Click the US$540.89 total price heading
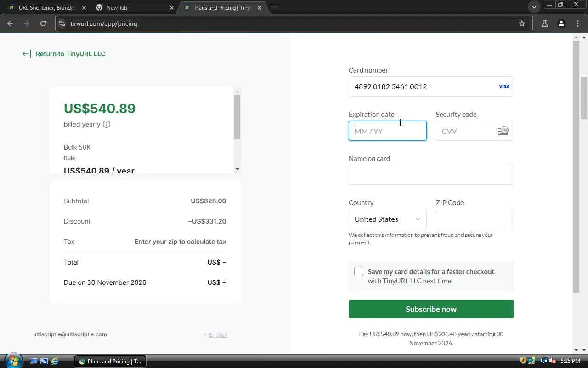Image resolution: width=588 pixels, height=368 pixels. tap(100, 109)
